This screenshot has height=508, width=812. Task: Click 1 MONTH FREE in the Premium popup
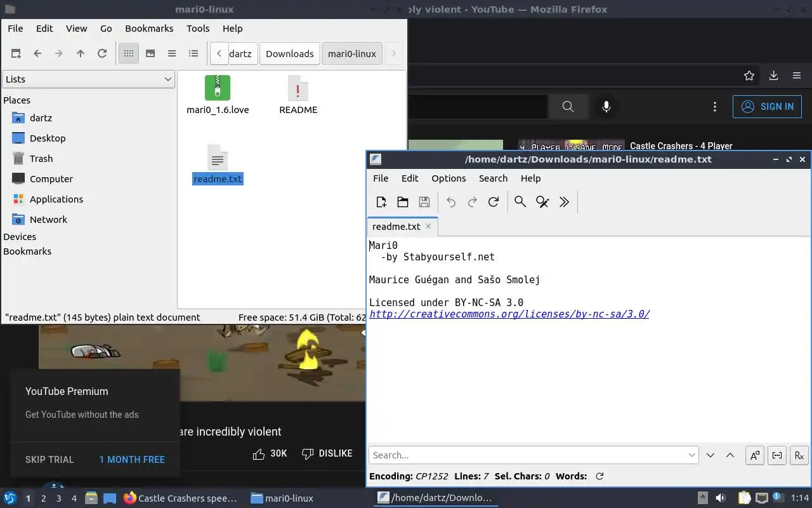point(132,460)
